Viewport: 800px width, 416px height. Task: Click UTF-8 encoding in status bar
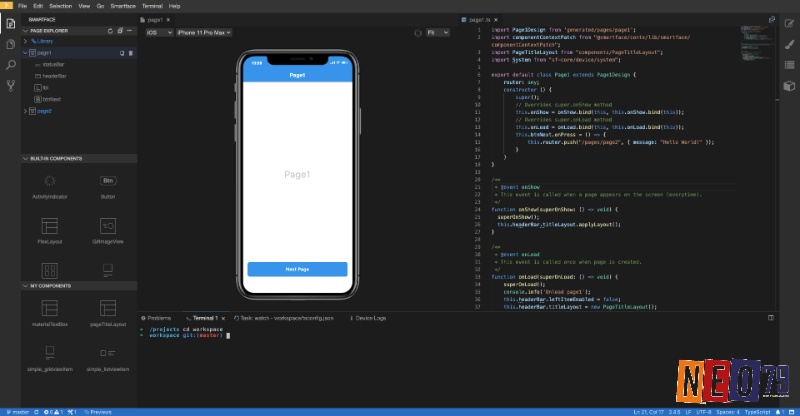[x=703, y=412]
